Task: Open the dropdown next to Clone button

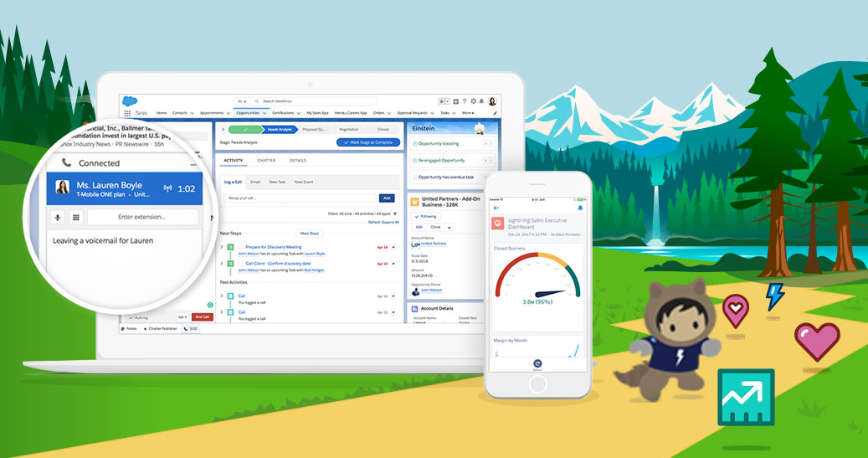Action: point(449,228)
